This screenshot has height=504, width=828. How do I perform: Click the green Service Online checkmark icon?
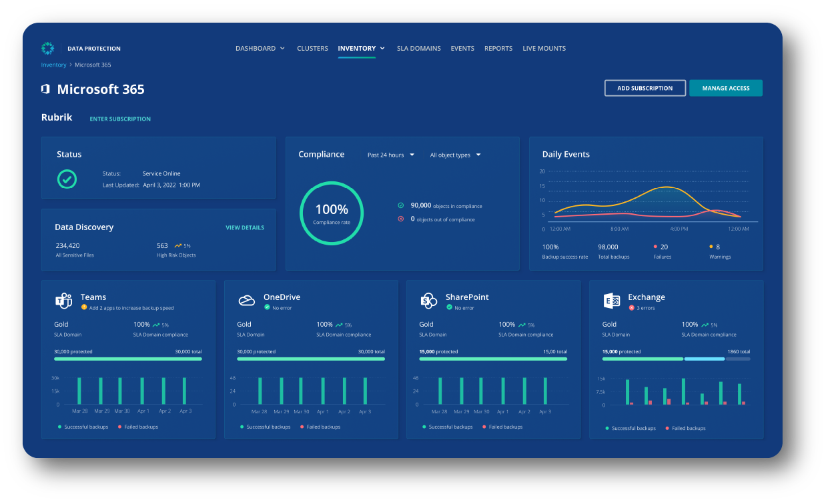(67, 179)
